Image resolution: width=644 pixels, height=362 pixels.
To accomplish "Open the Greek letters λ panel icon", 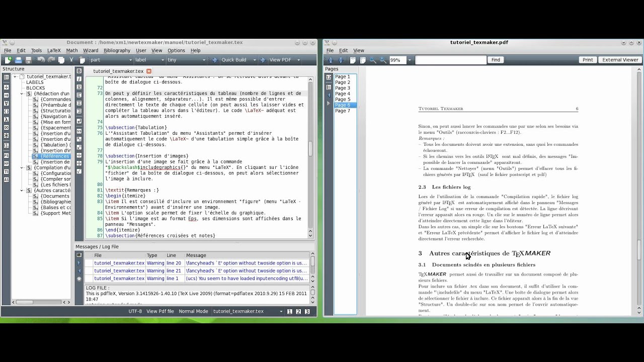I will [6, 119].
